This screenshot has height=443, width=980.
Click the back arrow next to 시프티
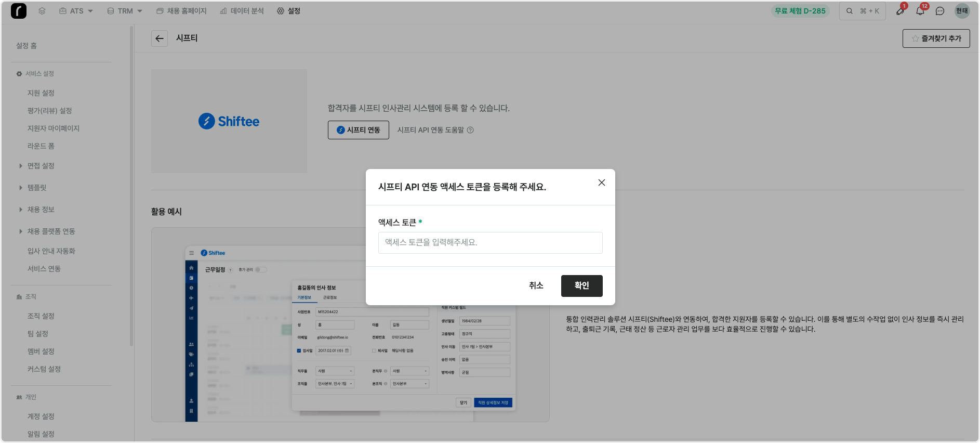pos(160,38)
